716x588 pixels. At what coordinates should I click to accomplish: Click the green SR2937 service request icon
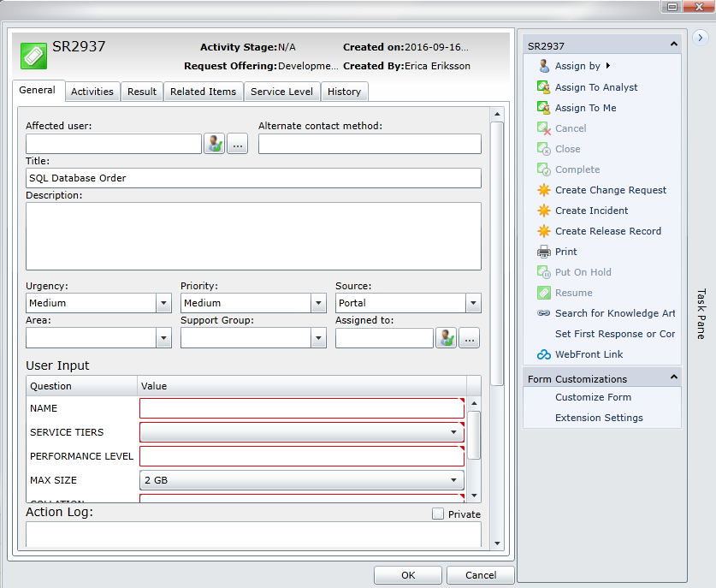(x=33, y=56)
